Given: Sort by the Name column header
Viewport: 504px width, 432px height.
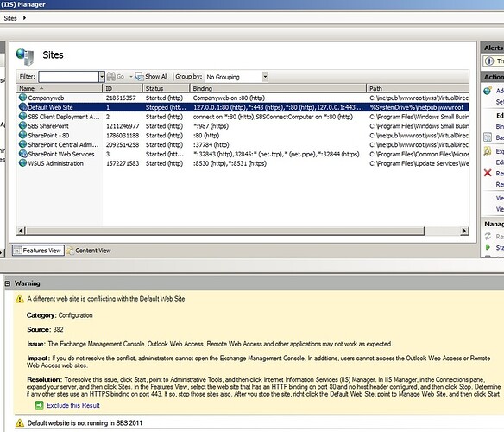Looking at the screenshot, I should pos(60,88).
